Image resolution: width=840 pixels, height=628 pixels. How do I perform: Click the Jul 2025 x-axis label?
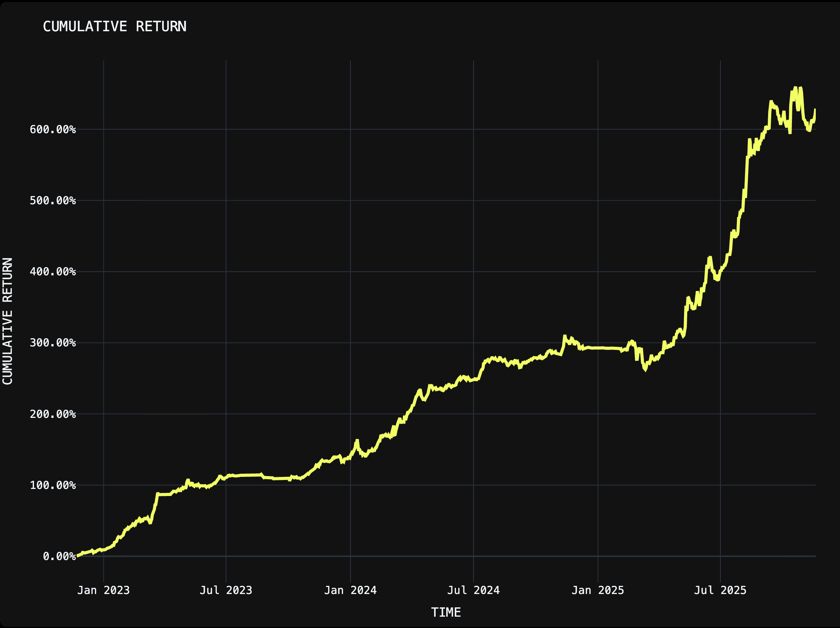point(720,590)
